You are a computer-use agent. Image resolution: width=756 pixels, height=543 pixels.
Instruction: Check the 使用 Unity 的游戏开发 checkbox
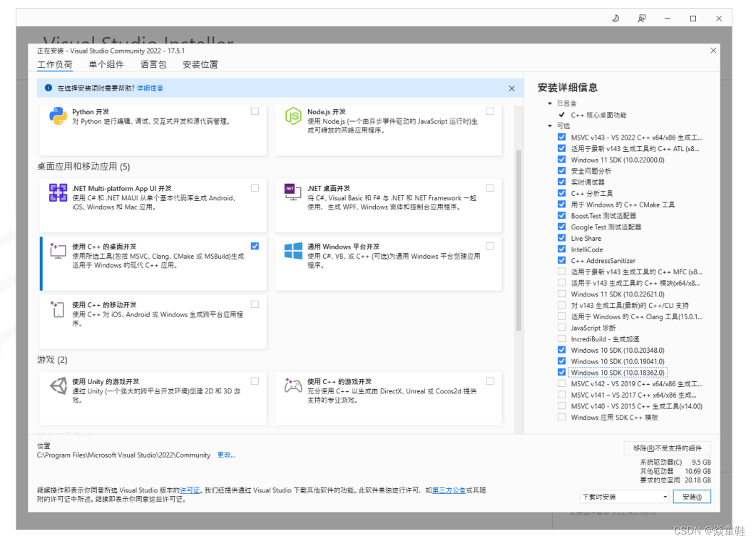click(x=255, y=381)
